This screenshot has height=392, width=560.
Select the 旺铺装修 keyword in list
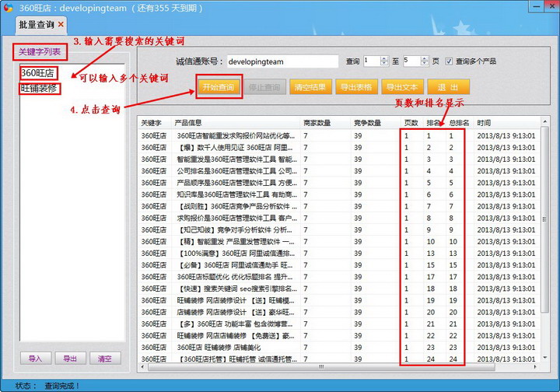[x=39, y=88]
